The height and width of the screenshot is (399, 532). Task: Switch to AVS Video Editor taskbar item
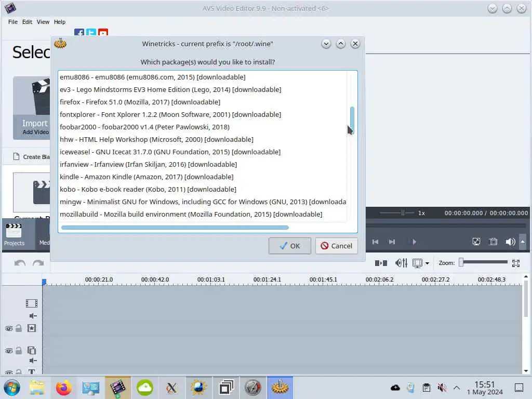[117, 388]
